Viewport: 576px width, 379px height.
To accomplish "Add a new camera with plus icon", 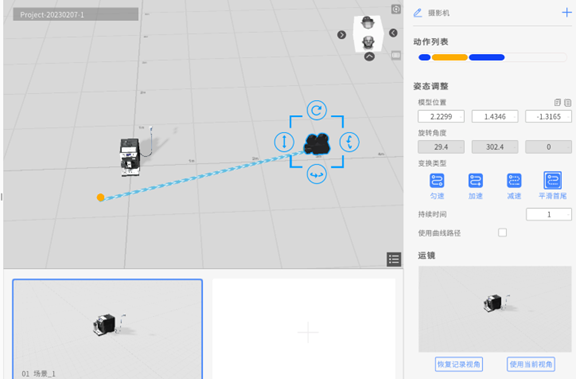I will coord(566,12).
